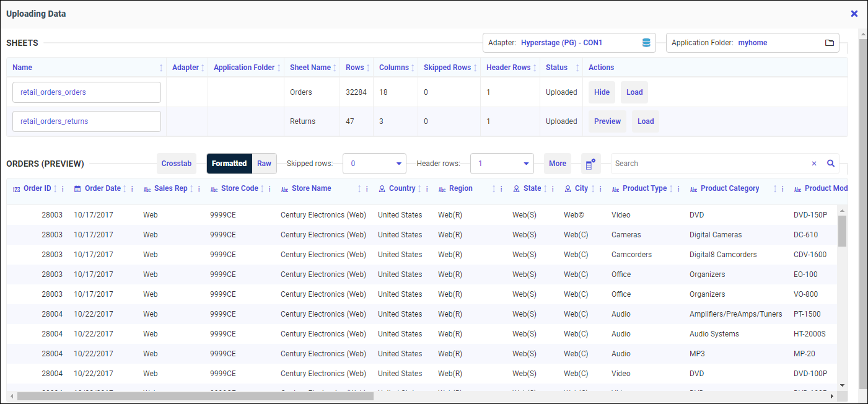Switch preview to Raw view
The image size is (868, 404).
click(264, 163)
